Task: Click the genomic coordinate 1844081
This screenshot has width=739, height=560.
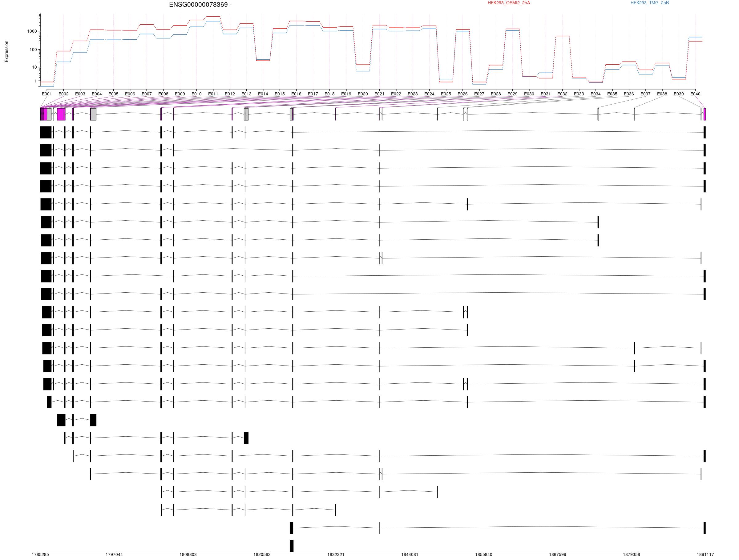Action: [410, 555]
